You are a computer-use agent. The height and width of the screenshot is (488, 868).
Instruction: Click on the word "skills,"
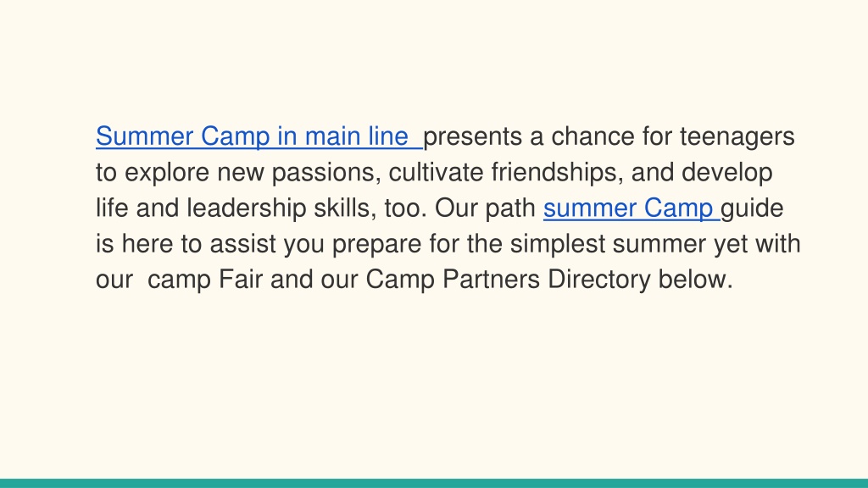pyautogui.click(x=346, y=208)
